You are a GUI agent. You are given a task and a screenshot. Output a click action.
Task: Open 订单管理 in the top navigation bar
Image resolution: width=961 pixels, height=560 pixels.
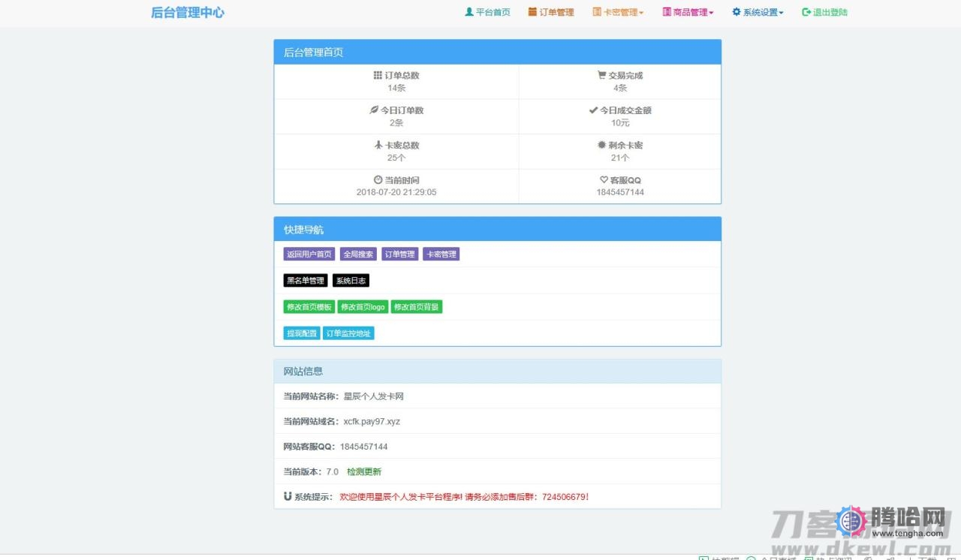click(x=551, y=12)
